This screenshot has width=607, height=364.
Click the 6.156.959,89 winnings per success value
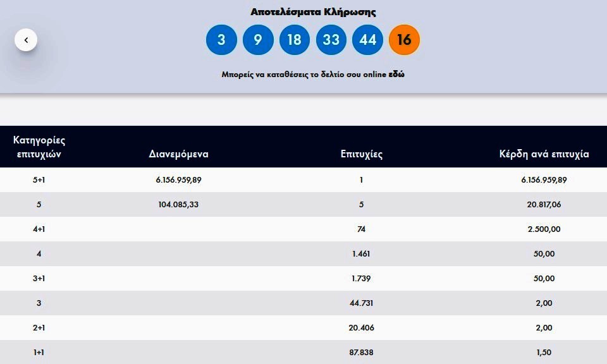(544, 180)
